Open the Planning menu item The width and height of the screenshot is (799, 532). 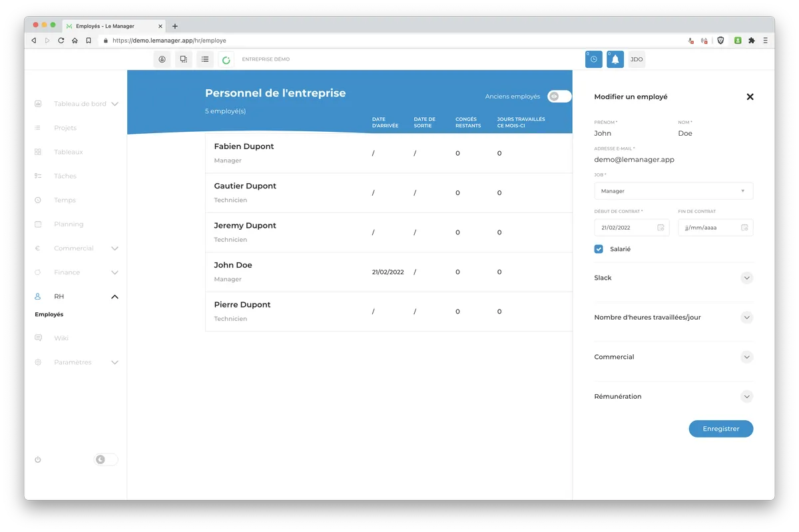69,224
